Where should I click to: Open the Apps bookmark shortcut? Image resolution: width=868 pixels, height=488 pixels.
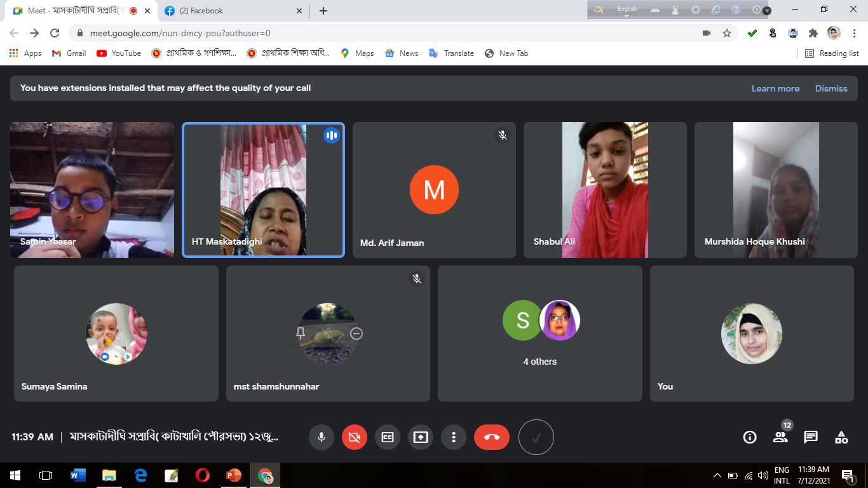(x=25, y=53)
